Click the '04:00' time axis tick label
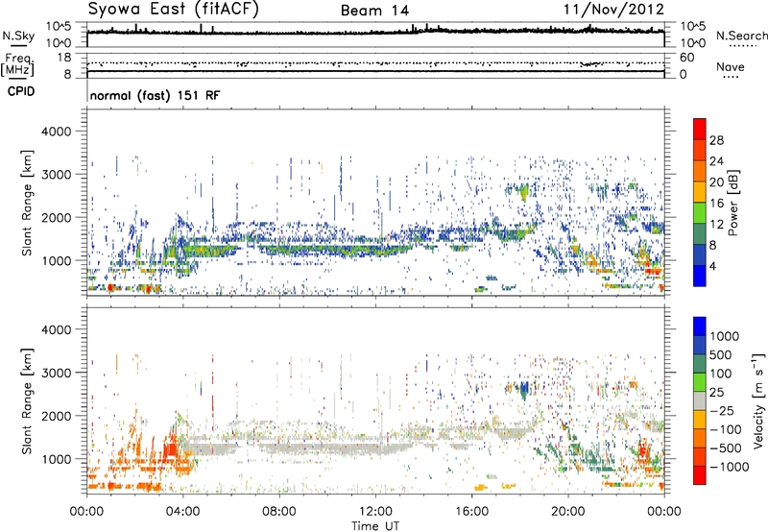The height and width of the screenshot is (532, 768). [182, 512]
